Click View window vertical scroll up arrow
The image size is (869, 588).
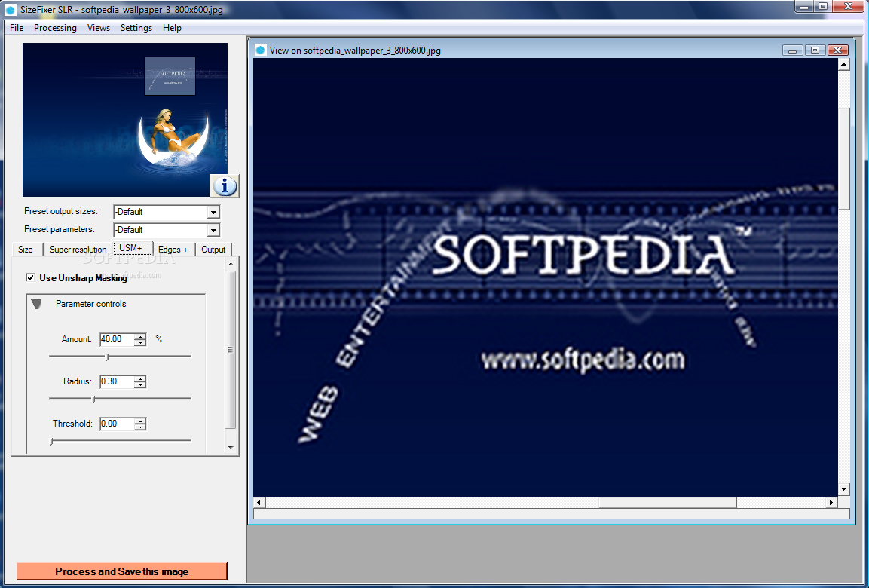tap(844, 64)
